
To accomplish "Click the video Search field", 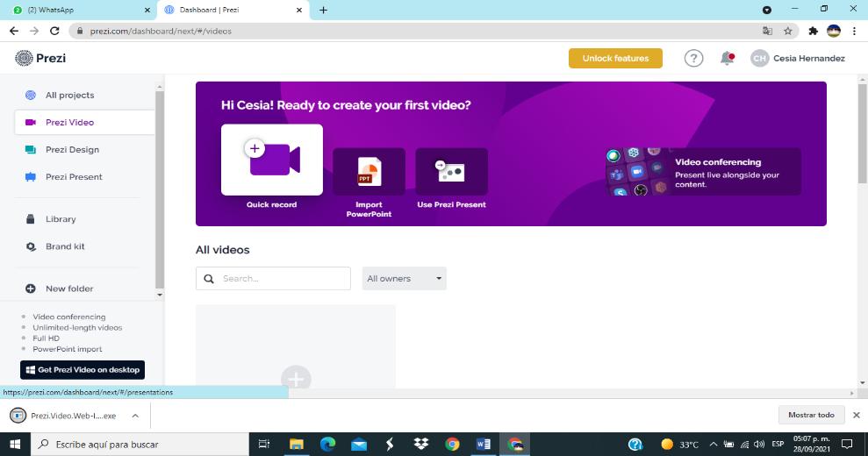I will pos(273,278).
